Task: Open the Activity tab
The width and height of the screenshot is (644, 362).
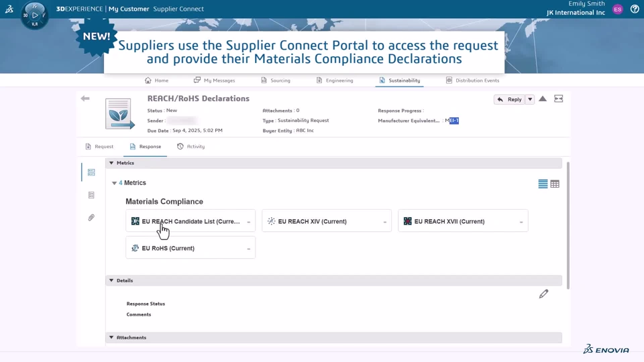Action: pos(191,146)
